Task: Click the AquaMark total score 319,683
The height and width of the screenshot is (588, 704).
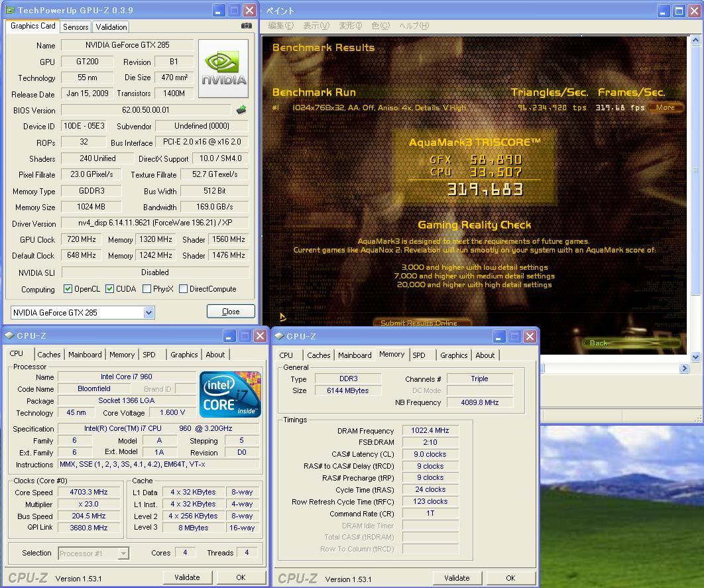Action: (485, 190)
